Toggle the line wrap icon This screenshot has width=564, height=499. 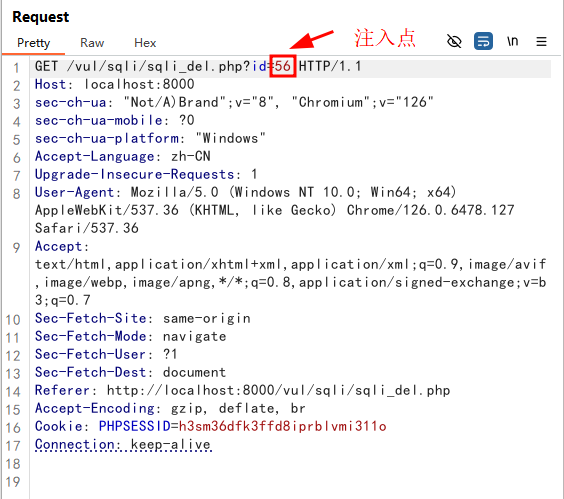(483, 41)
